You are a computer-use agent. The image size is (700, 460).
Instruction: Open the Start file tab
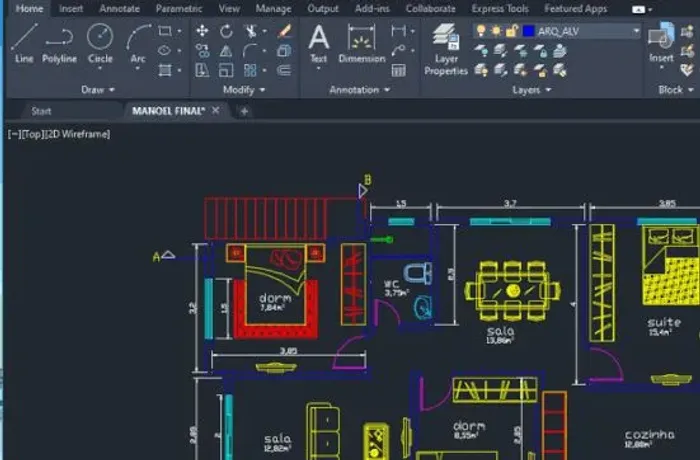point(41,111)
